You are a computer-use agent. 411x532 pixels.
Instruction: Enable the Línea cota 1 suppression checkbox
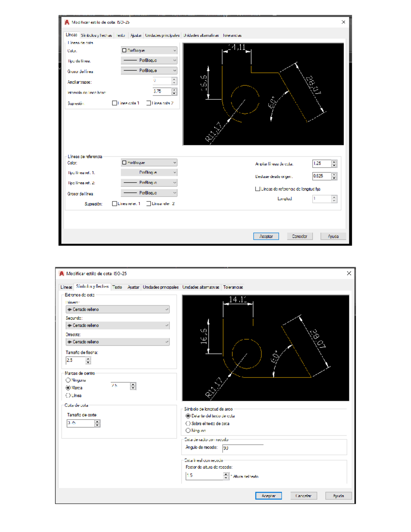[x=115, y=103]
